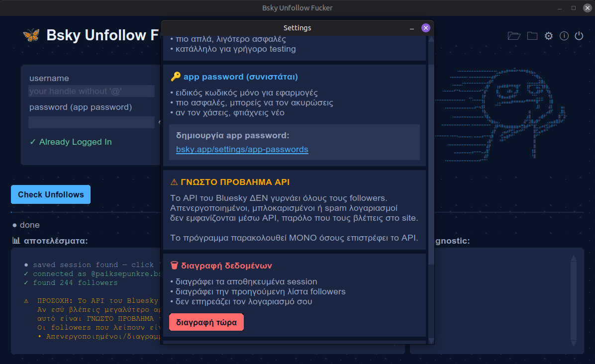Viewport: 595px width, 364px height.
Task: Click the Check Unfollows button
Action: point(51,194)
